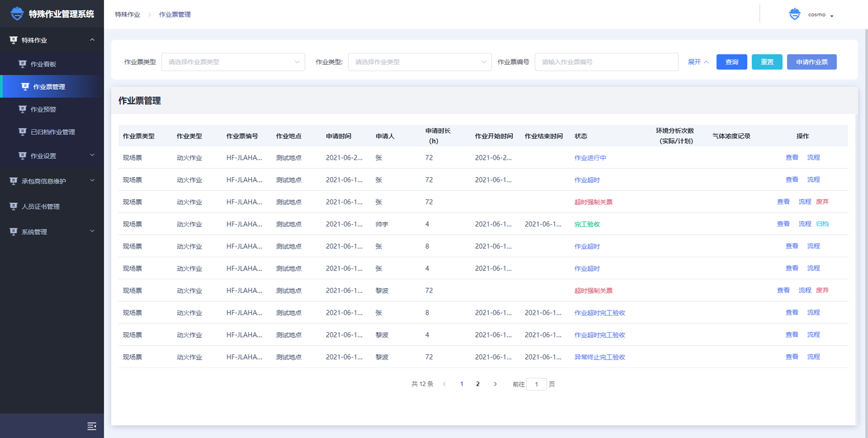868x438 pixels.
Task: Click 归档 in the 完工验收 row
Action: pyautogui.click(x=822, y=224)
